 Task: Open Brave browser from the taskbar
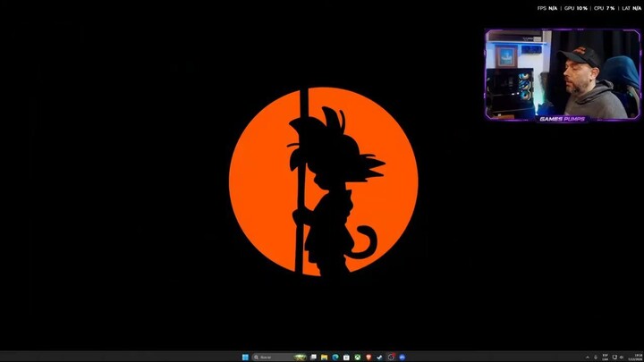[369, 357]
